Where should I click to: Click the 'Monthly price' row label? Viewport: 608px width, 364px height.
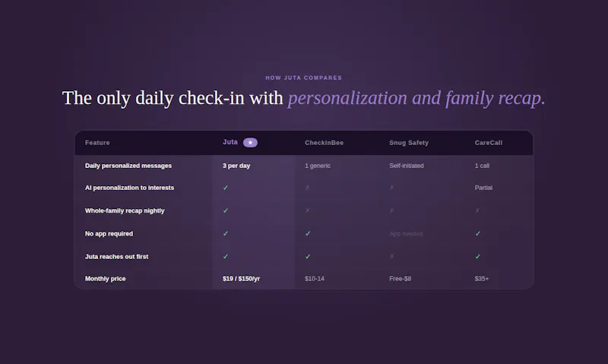click(x=106, y=278)
